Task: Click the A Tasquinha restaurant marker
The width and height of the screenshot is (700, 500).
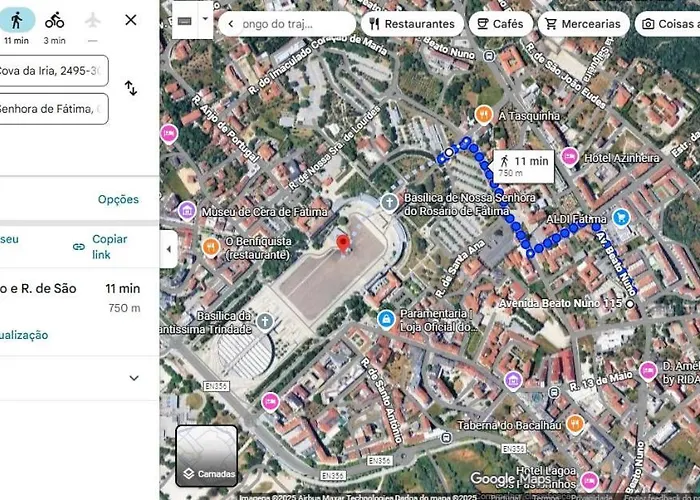Action: point(483,114)
